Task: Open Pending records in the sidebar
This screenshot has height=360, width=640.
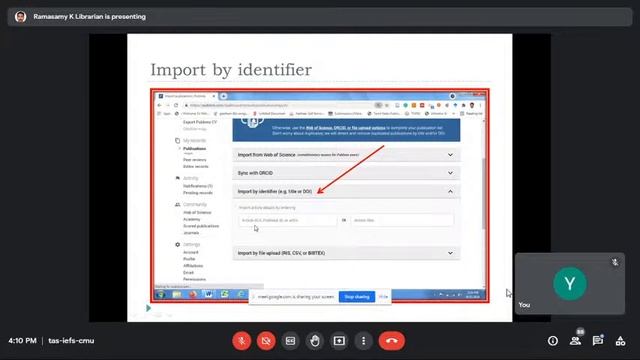Action: pos(198,193)
